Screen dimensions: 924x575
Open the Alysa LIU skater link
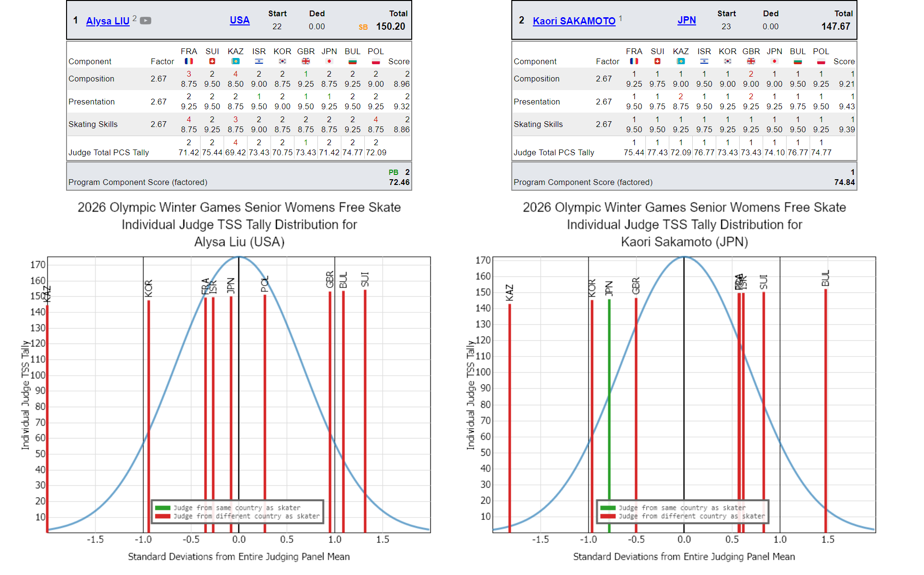(x=108, y=21)
